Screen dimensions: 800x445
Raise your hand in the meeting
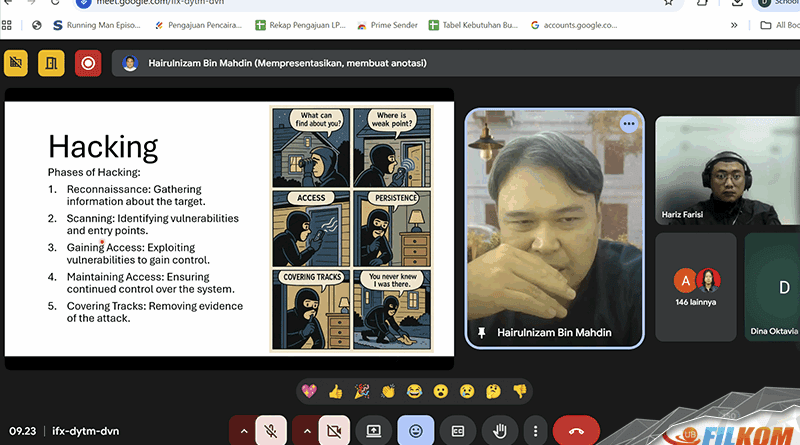click(x=499, y=430)
